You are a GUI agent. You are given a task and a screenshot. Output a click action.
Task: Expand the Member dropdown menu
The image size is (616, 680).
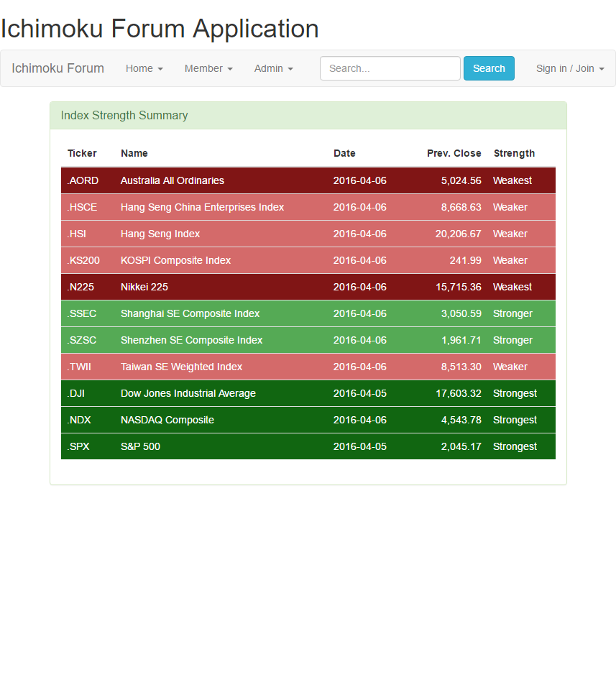point(208,68)
